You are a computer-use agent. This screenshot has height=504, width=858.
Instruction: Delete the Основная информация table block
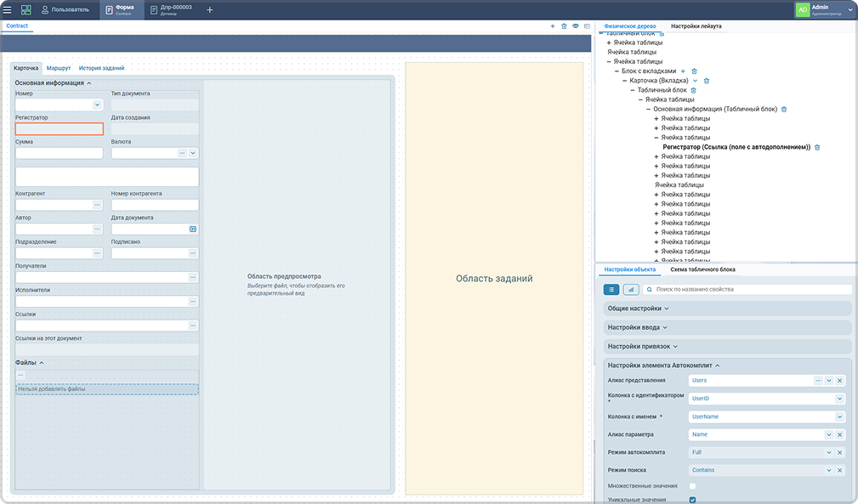pos(784,109)
